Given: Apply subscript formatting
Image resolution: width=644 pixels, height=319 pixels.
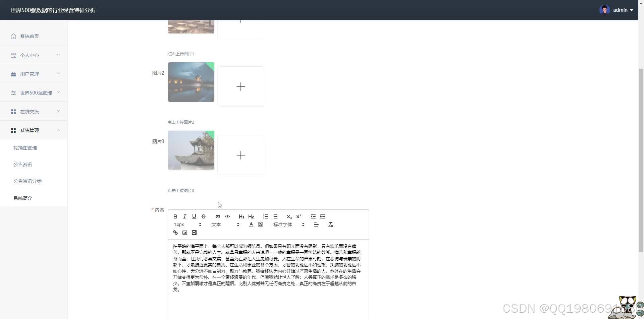Looking at the screenshot, I should click(289, 216).
